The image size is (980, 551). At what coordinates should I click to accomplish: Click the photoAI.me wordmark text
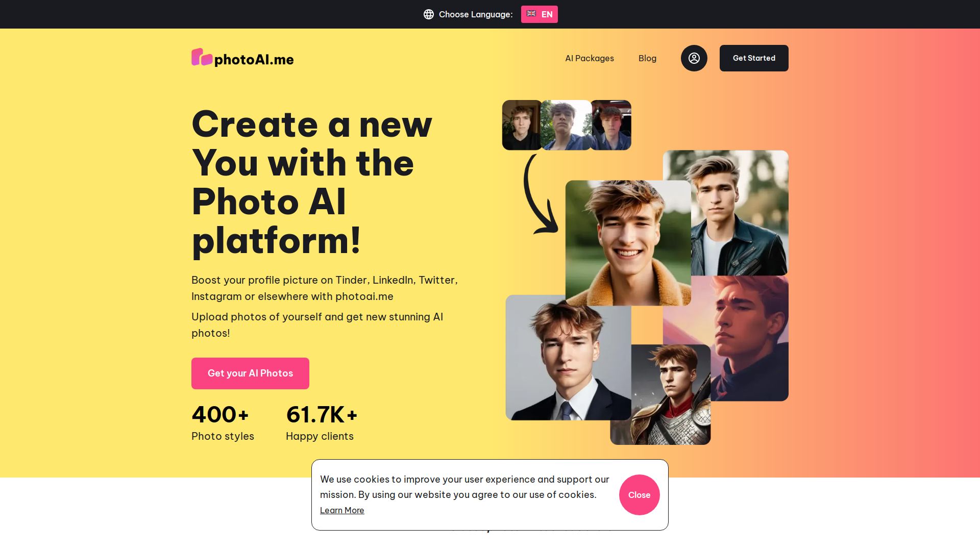[x=254, y=60]
